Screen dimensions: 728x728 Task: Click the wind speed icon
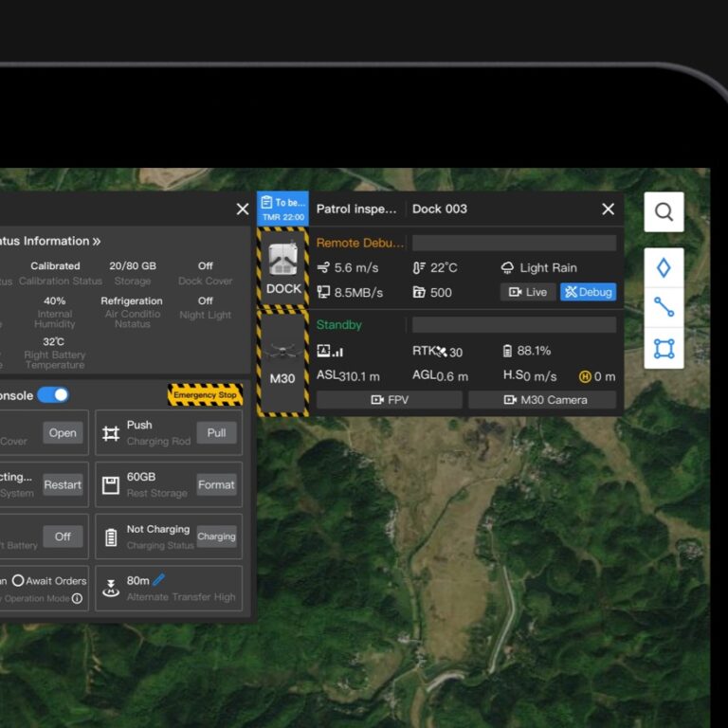point(323,267)
